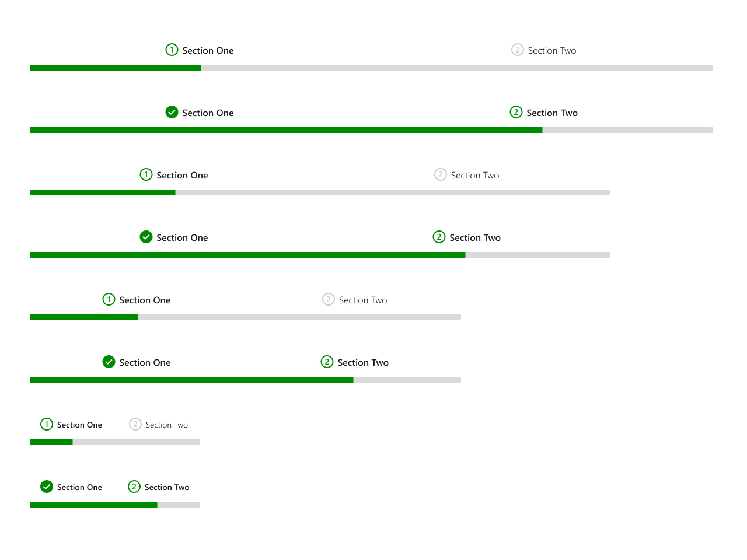Click the green filled part of the top progress bar
The height and width of the screenshot is (560, 747).
[x=116, y=68]
